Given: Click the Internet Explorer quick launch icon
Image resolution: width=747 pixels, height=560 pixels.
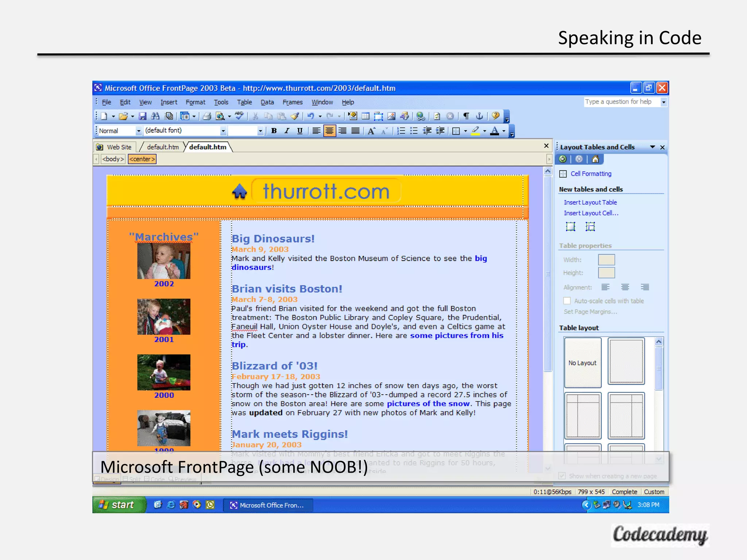Looking at the screenshot, I should coord(170,505).
